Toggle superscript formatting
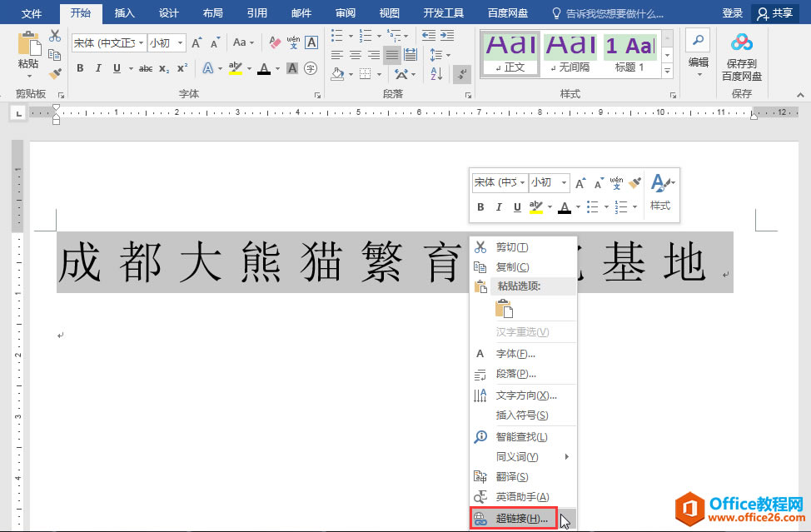This screenshot has width=811, height=532. (x=182, y=68)
